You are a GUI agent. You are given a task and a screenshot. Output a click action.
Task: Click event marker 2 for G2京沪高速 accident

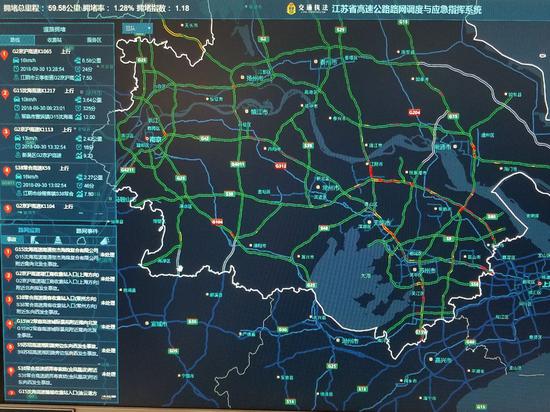9,277
